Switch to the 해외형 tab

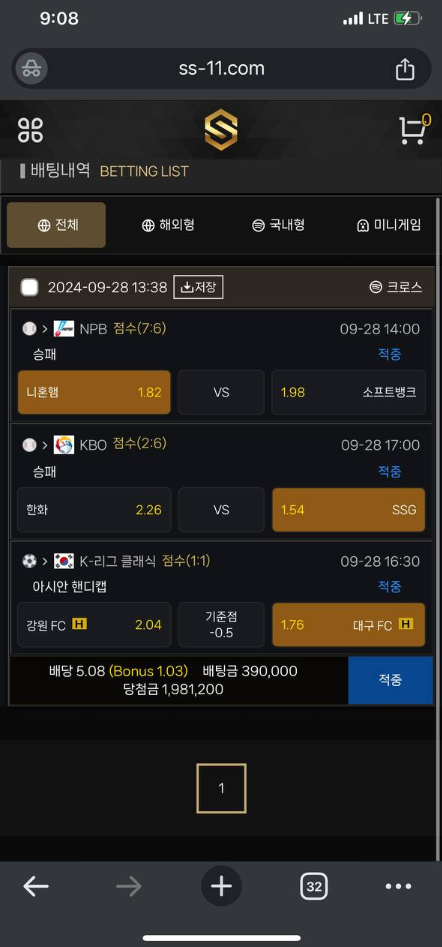pos(168,225)
